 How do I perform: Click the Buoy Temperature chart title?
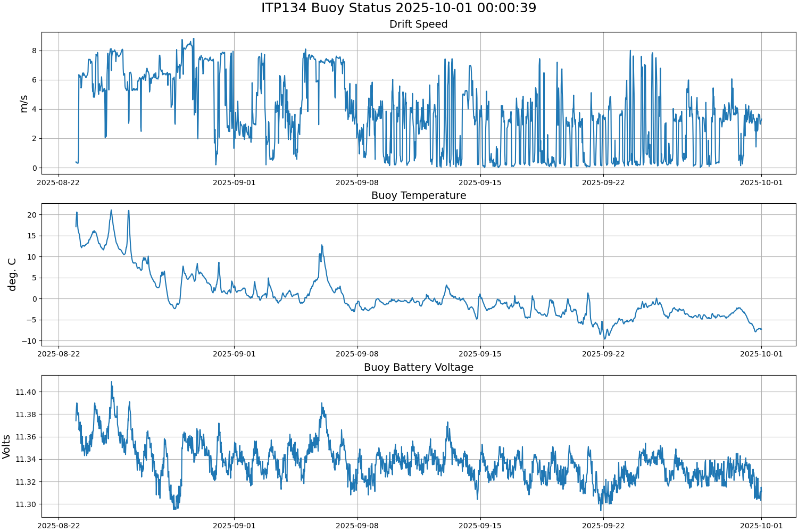418,196
